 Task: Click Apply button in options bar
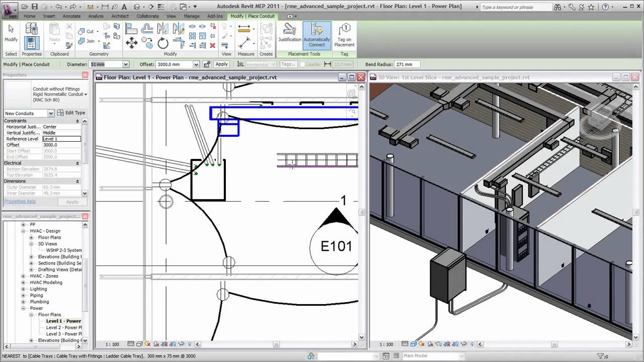(x=221, y=64)
